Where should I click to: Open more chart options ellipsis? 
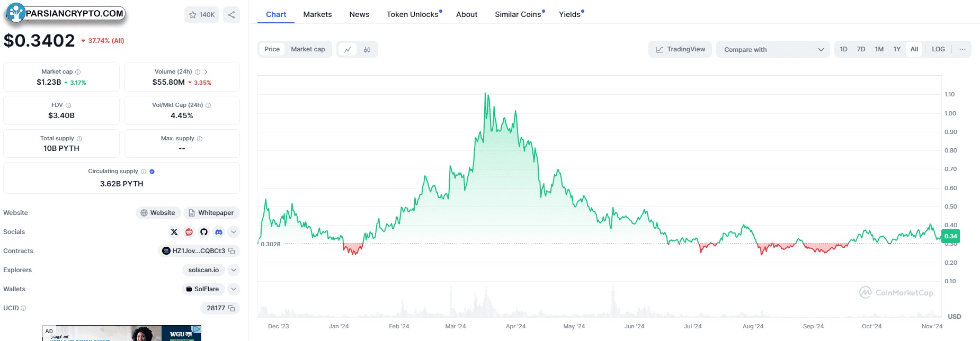[x=963, y=49]
